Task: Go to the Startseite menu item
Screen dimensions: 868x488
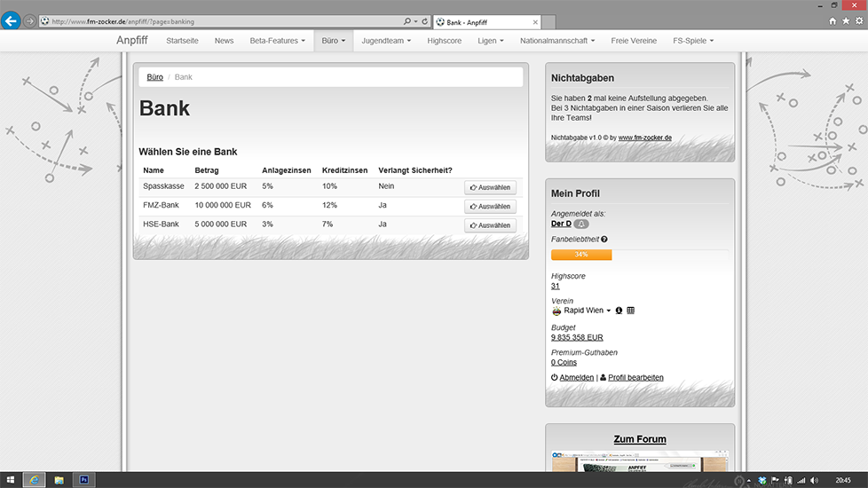Action: tap(182, 41)
